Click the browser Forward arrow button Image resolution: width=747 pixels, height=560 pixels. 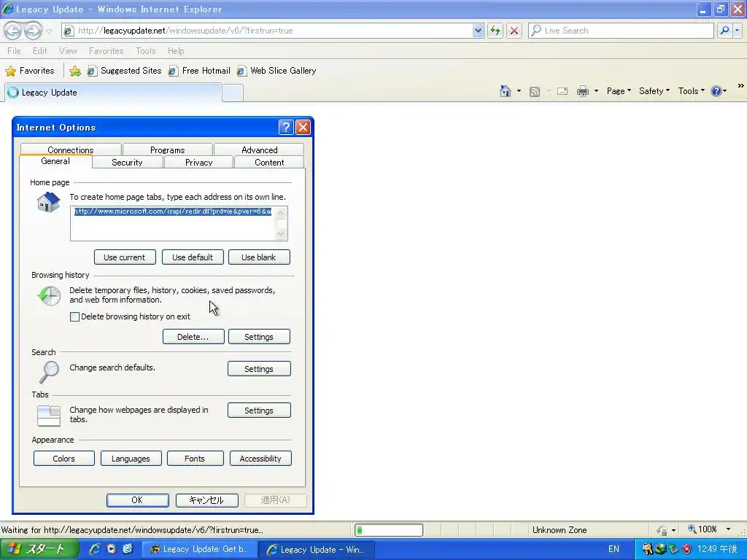pyautogui.click(x=33, y=31)
